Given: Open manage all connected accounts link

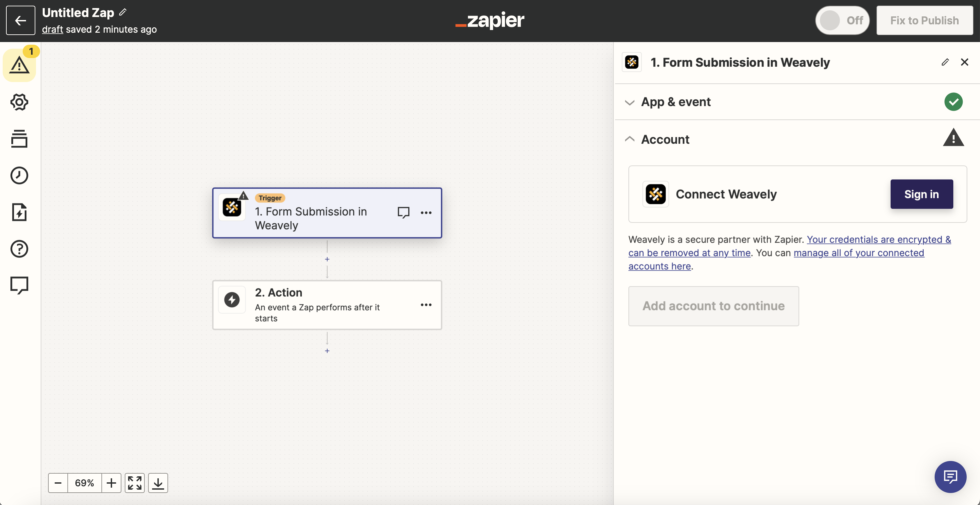Looking at the screenshot, I should pyautogui.click(x=859, y=253).
